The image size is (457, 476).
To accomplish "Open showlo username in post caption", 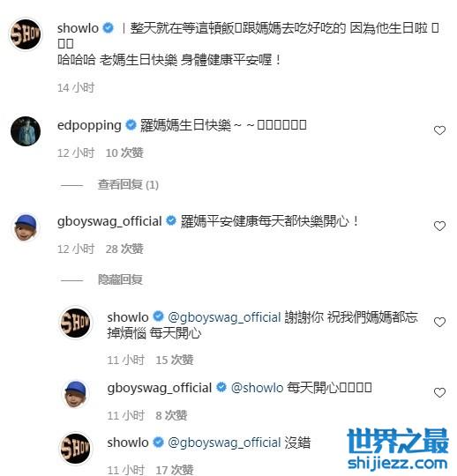I will (78, 28).
